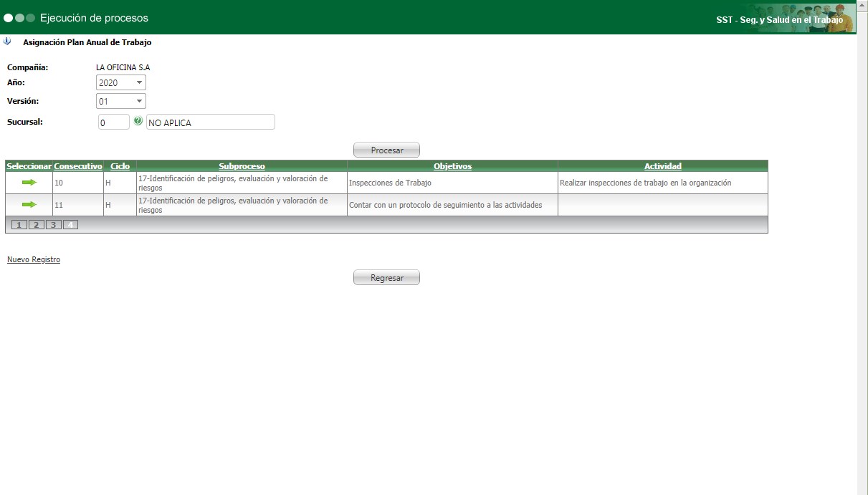The width and height of the screenshot is (868, 495).
Task: Click the Subproceso cell in row 11
Action: [x=242, y=205]
